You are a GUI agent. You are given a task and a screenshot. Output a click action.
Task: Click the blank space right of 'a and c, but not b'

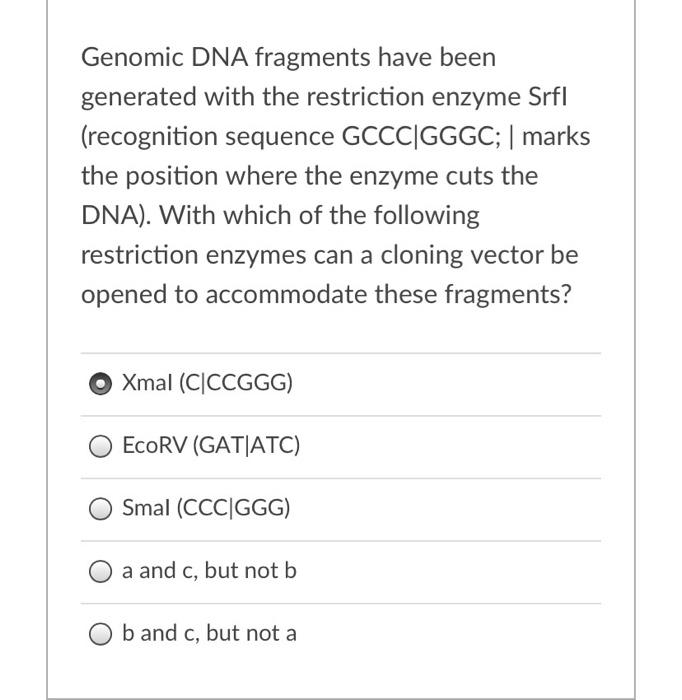coord(449,571)
